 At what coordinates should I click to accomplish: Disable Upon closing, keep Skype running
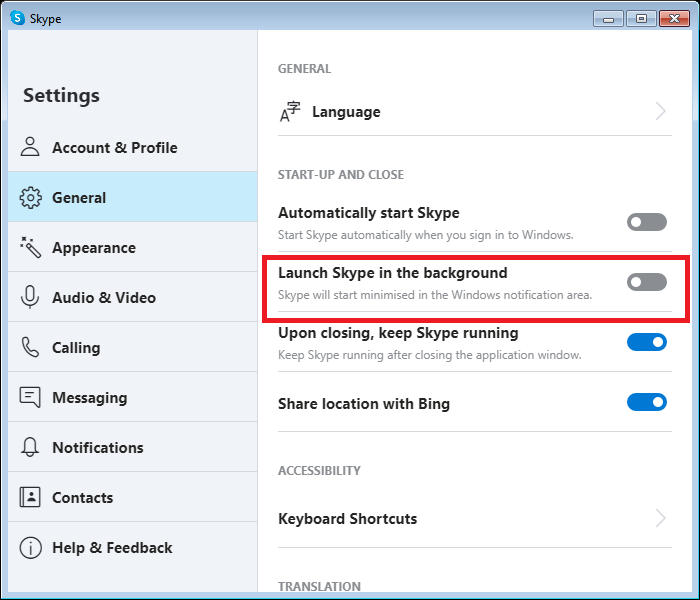[x=646, y=342]
